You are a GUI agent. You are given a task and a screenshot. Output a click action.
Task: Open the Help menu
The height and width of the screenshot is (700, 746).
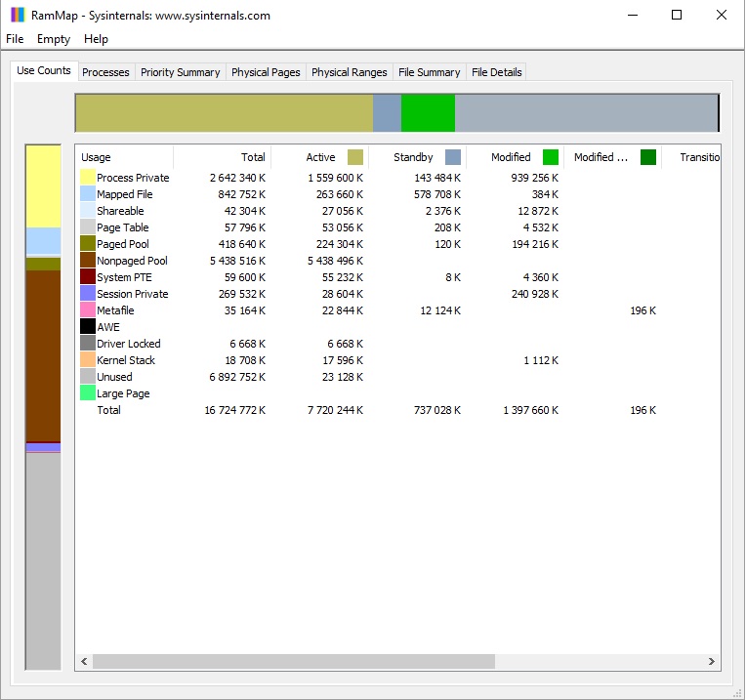[x=96, y=39]
